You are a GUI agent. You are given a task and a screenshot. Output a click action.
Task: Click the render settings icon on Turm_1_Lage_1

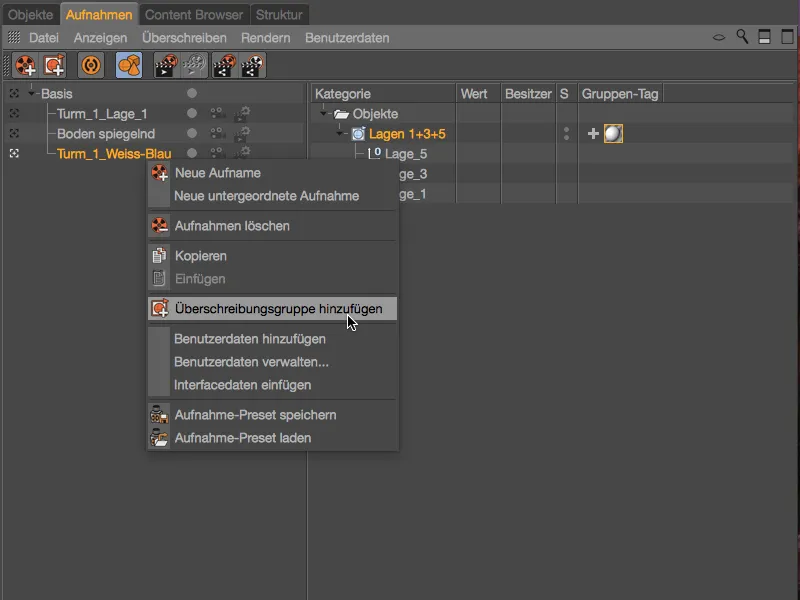[x=242, y=113]
